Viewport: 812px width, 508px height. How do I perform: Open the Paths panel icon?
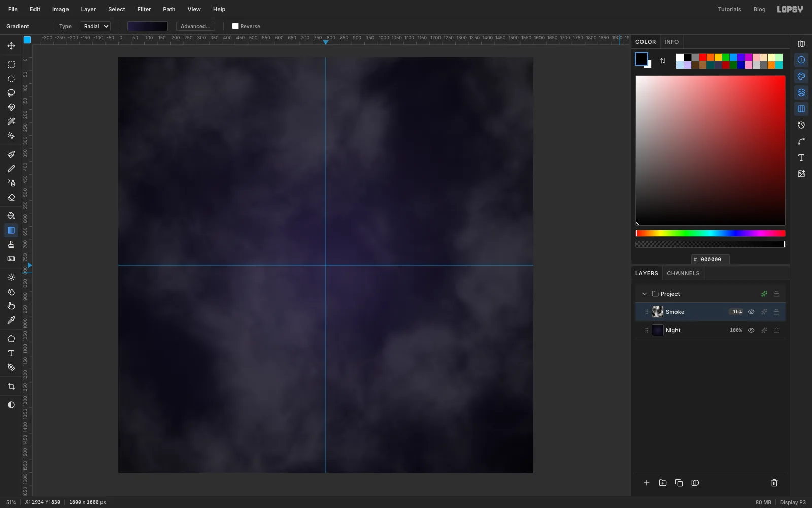pyautogui.click(x=801, y=141)
